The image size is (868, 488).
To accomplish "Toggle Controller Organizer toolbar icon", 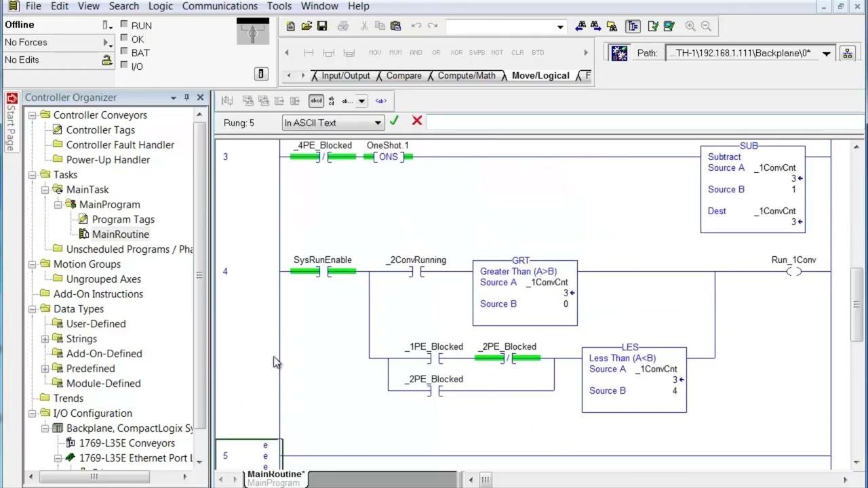I will tap(633, 26).
